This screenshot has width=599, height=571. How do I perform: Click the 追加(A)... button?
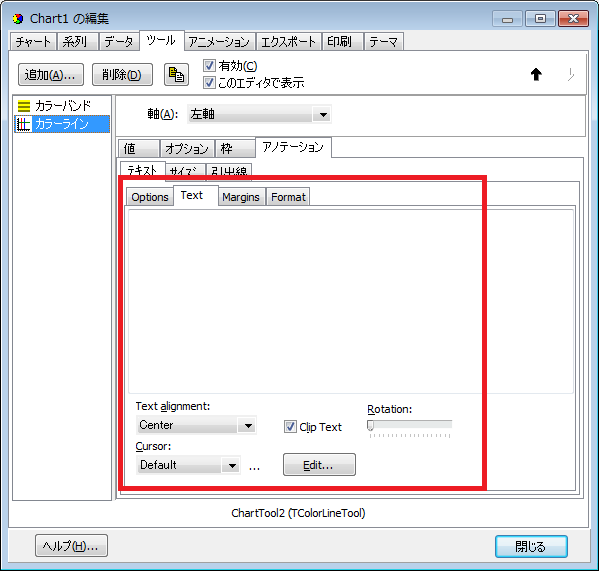coord(50,74)
